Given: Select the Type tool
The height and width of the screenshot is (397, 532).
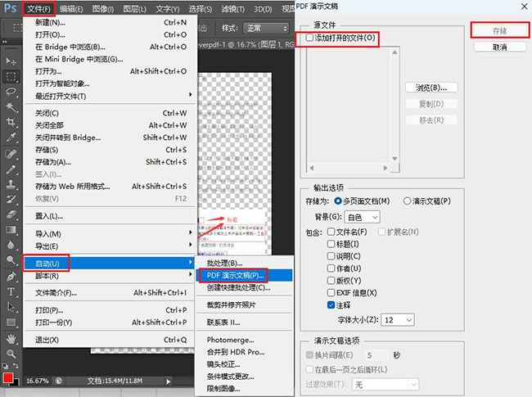Looking at the screenshot, I should [x=11, y=291].
